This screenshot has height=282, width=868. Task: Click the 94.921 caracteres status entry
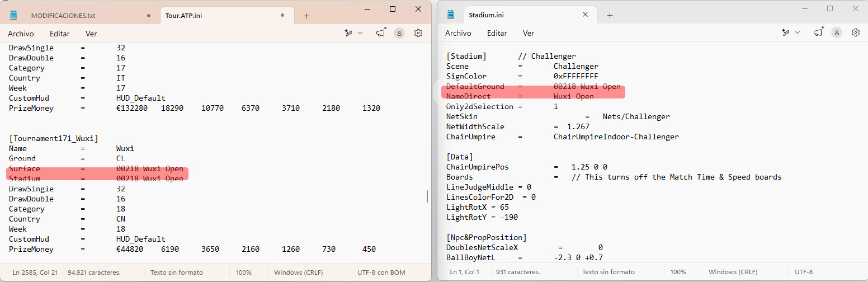(x=94, y=272)
